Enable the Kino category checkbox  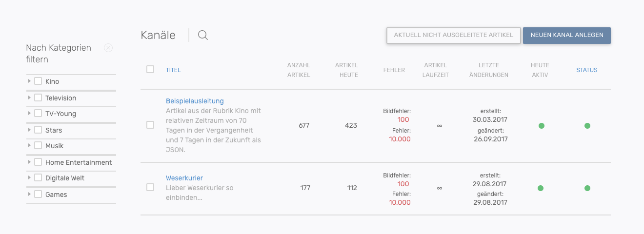[x=38, y=81]
